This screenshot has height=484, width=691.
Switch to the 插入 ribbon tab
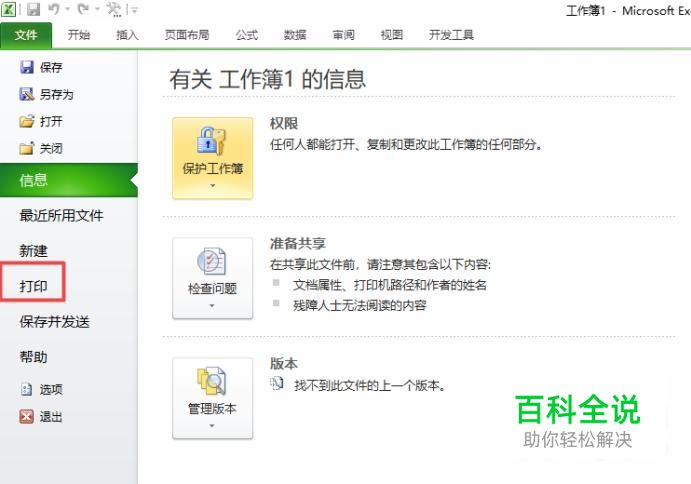click(127, 35)
